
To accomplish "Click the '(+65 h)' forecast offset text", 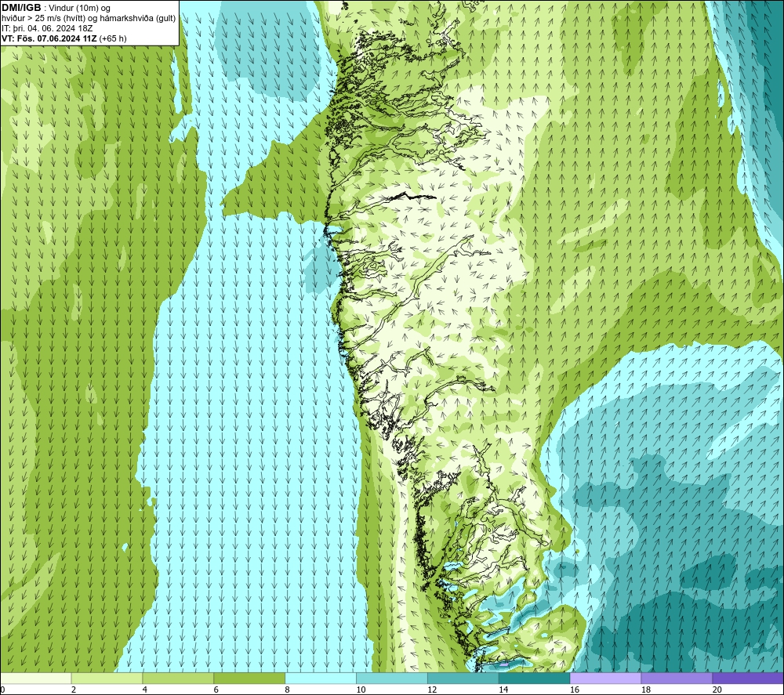I will tap(113, 38).
